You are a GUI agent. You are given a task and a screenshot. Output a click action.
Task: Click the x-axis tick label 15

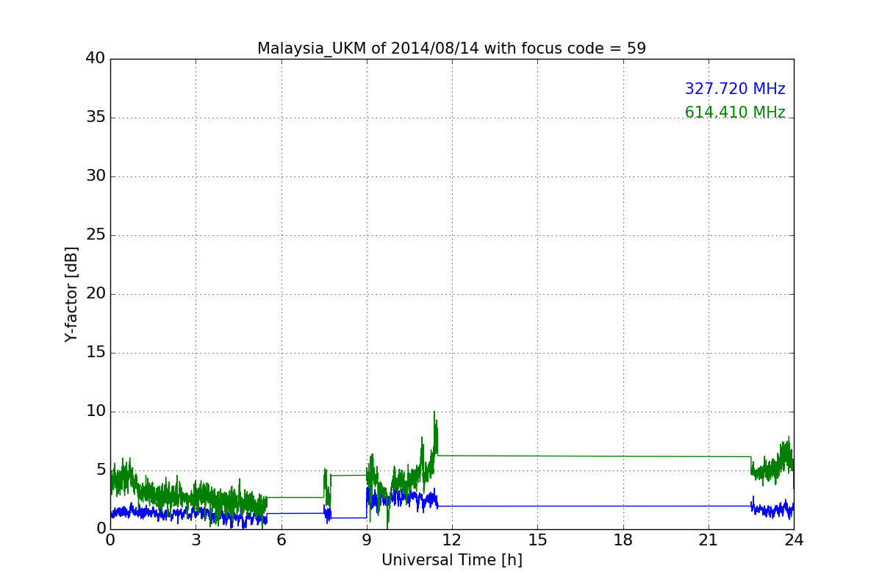tap(537, 540)
